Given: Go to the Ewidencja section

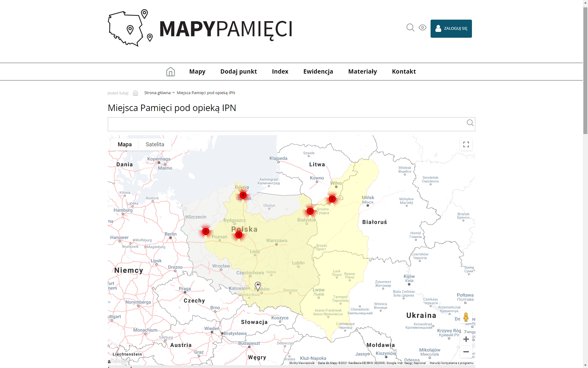Looking at the screenshot, I should pyautogui.click(x=318, y=71).
